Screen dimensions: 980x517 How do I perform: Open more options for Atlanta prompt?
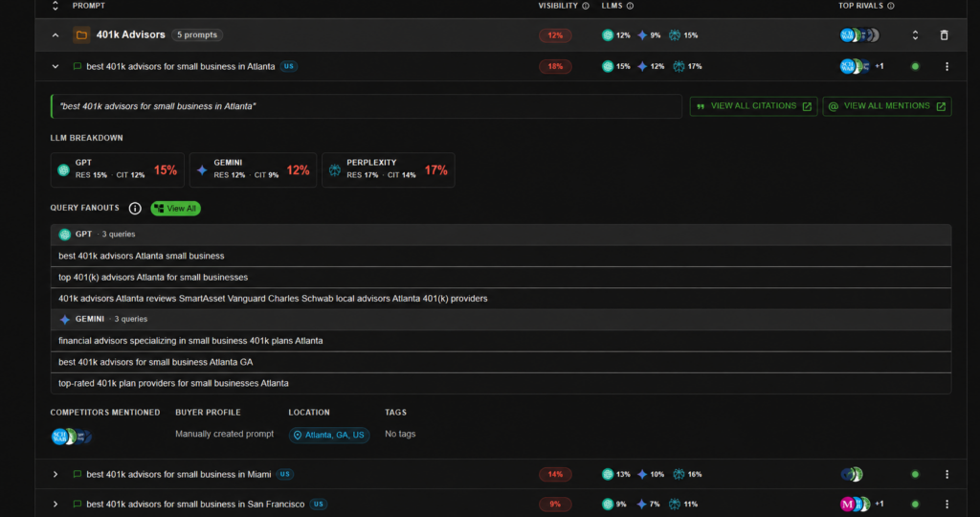click(x=947, y=66)
